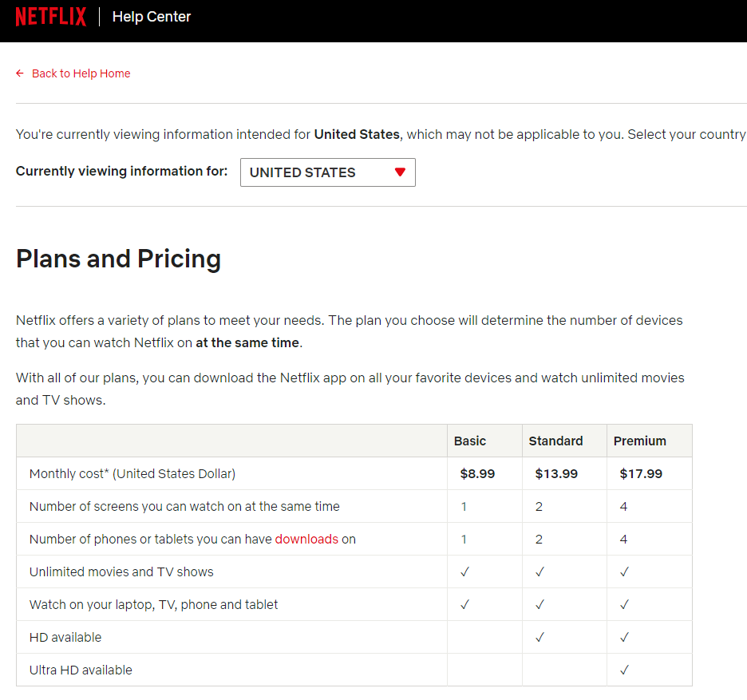Click Basic's laptop, TV, phone checkmark
Image resolution: width=747 pixels, height=700 pixels.
pos(464,604)
